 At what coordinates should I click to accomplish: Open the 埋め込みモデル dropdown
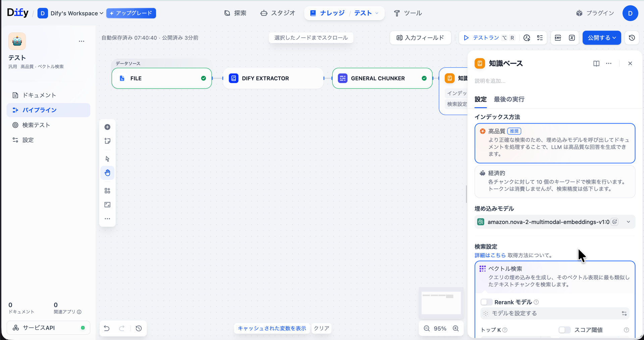[555, 222]
